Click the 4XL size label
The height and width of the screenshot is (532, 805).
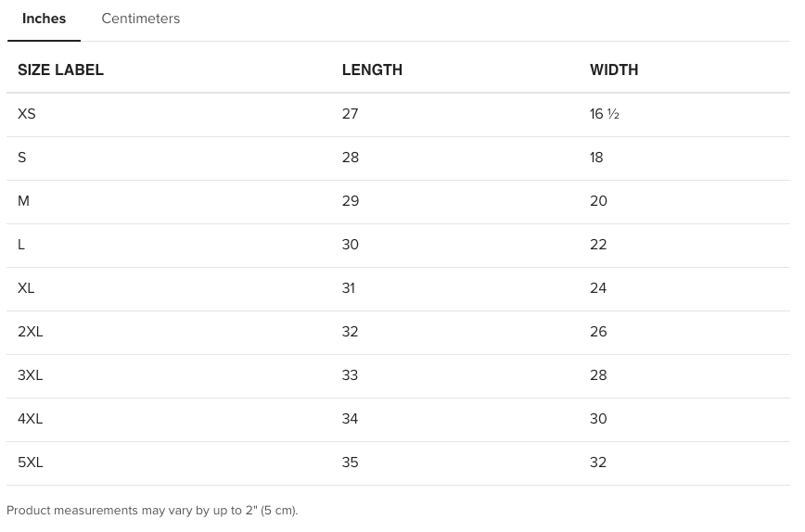pyautogui.click(x=31, y=419)
